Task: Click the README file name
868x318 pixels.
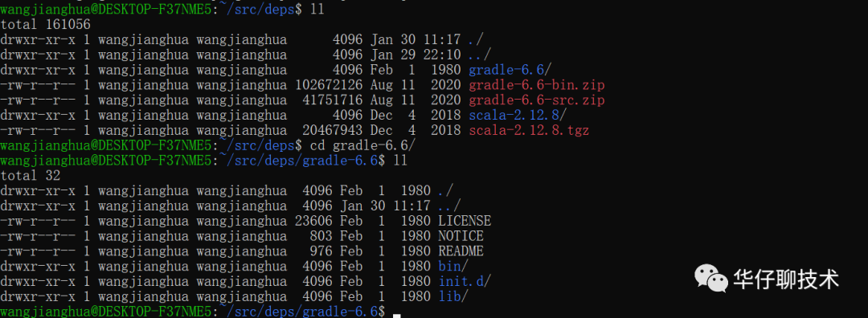Action: [x=461, y=251]
